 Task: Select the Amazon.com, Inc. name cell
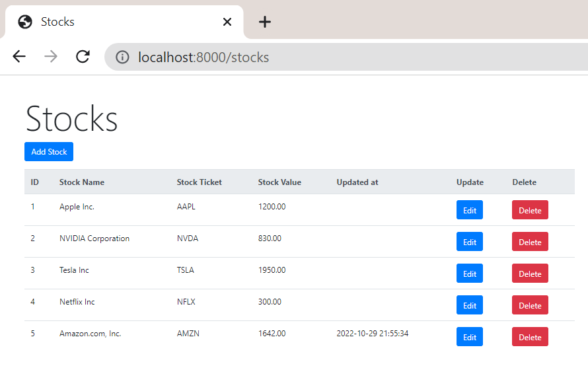[90, 334]
